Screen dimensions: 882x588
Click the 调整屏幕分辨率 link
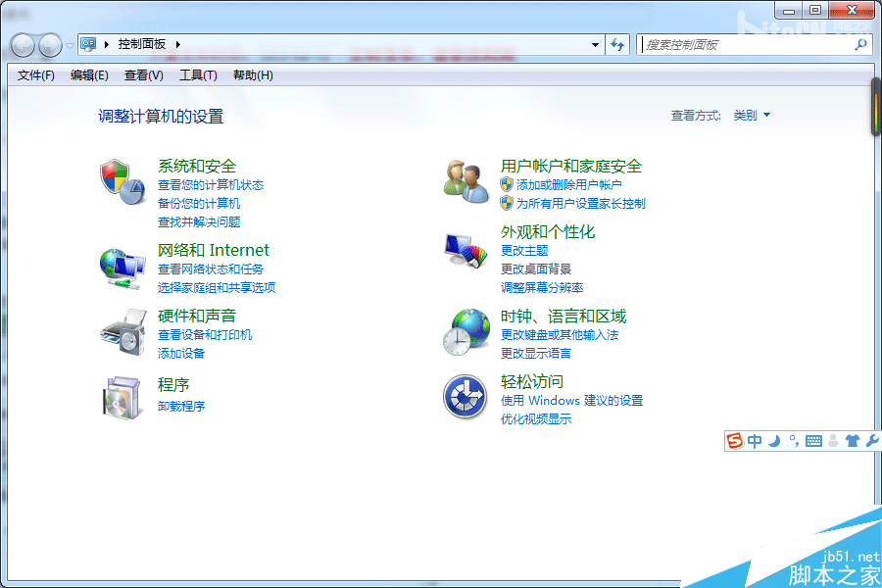tap(542, 287)
